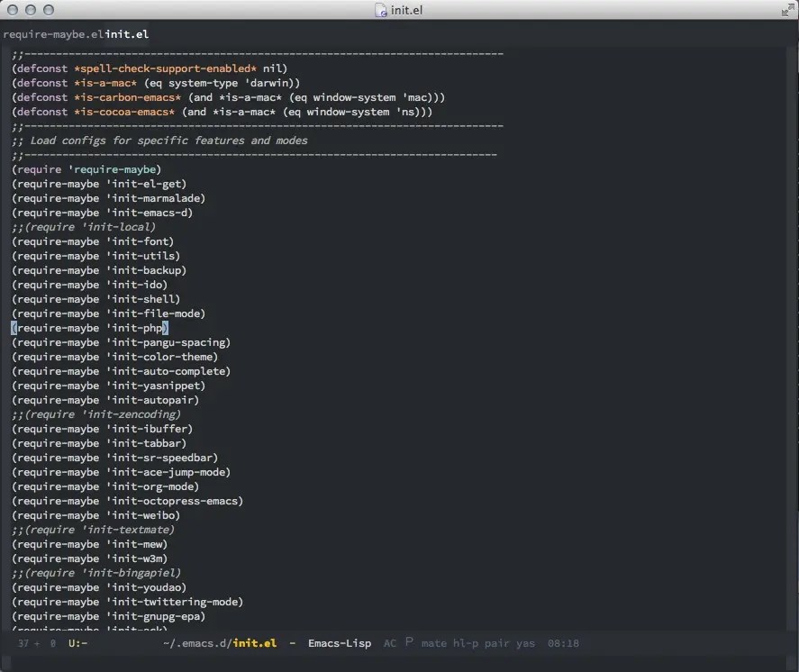Viewport: 799px width, 672px height.
Task: Click the P projectile lighter
Action: (x=408, y=642)
